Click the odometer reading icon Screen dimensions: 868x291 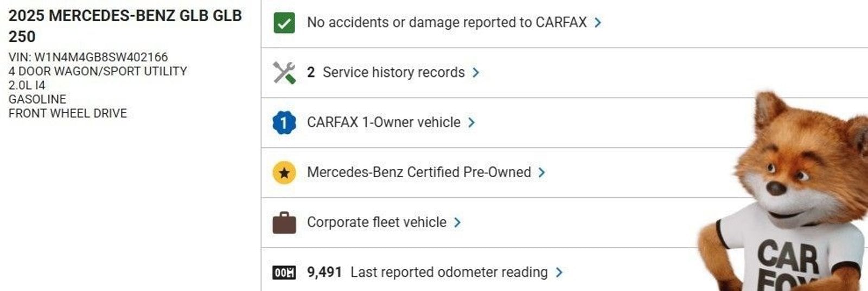pos(284,272)
